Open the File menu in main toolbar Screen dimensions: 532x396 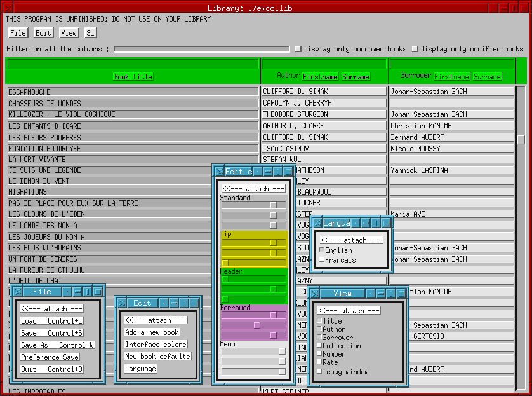coord(18,32)
